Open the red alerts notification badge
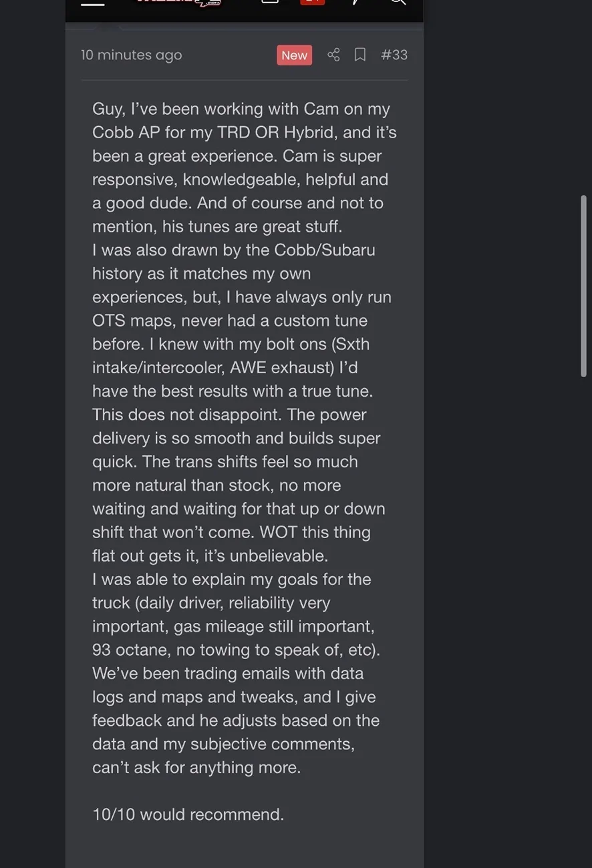This screenshot has height=868, width=592. pyautogui.click(x=313, y=2)
